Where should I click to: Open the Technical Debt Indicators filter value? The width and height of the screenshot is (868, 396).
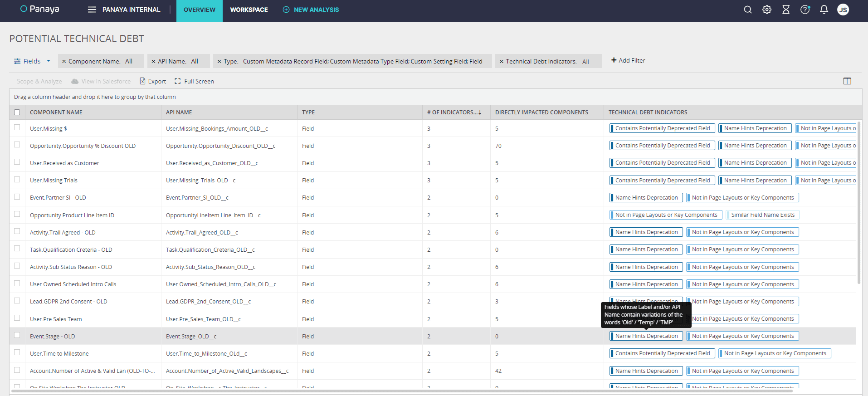(585, 61)
